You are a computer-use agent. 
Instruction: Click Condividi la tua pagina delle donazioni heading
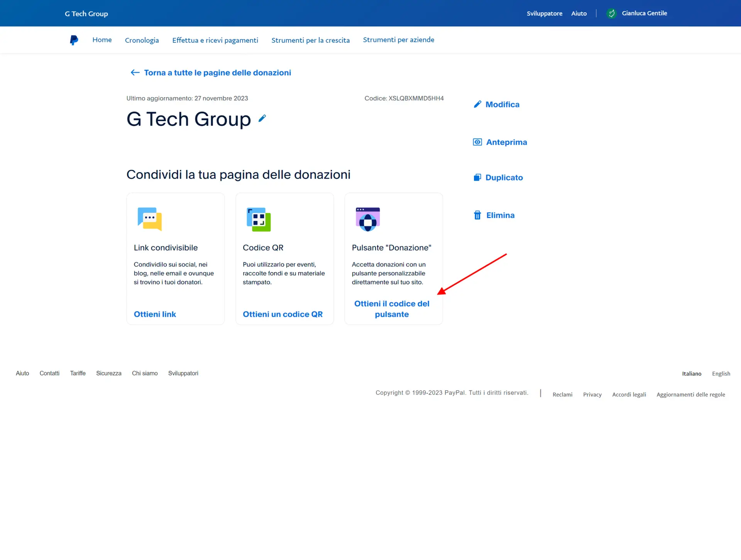tap(239, 175)
